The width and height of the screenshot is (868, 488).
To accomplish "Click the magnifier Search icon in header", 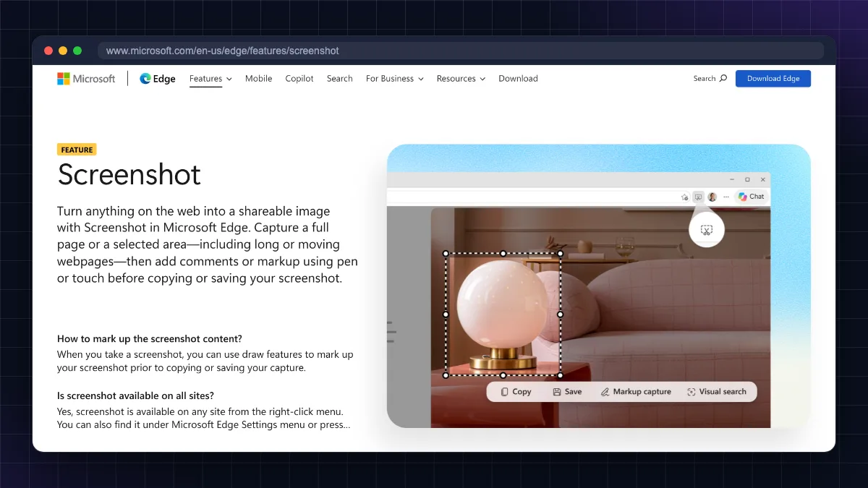I will (x=723, y=79).
